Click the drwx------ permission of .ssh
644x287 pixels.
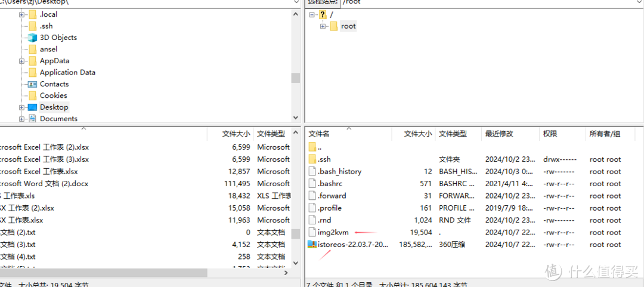click(x=560, y=159)
